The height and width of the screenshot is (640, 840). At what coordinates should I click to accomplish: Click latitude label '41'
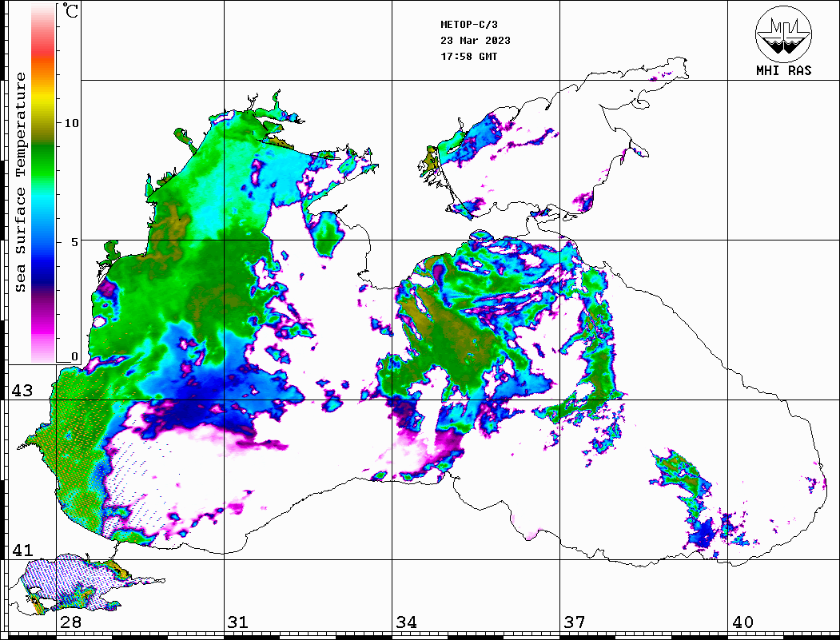click(22, 551)
